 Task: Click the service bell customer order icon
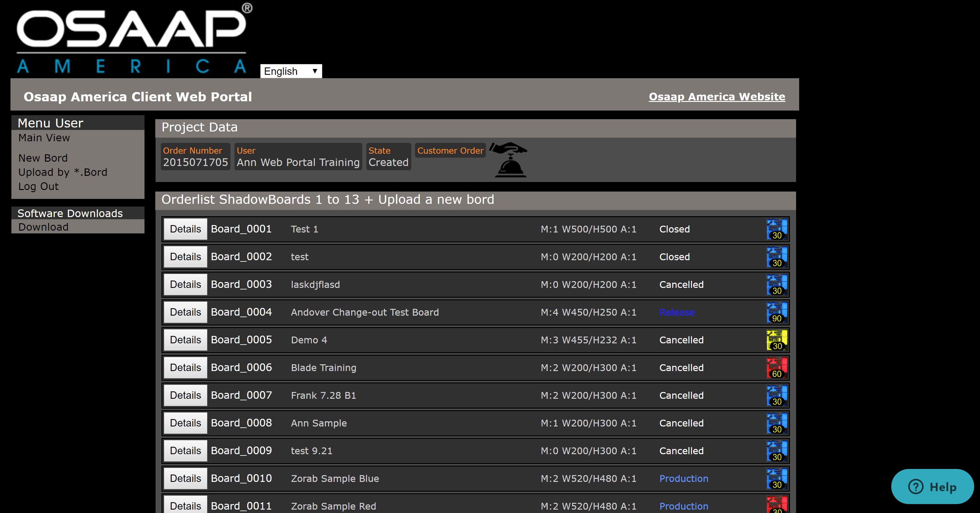pos(508,160)
